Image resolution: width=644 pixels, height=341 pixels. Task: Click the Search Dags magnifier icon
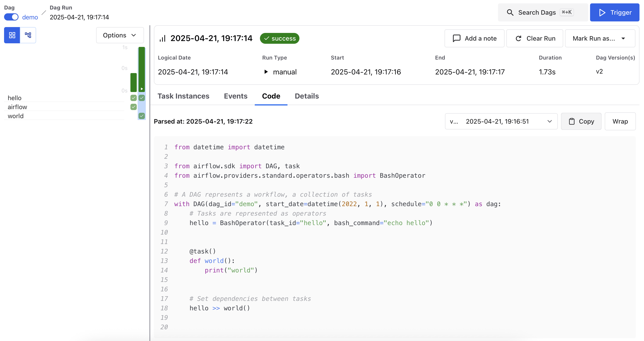pos(510,12)
